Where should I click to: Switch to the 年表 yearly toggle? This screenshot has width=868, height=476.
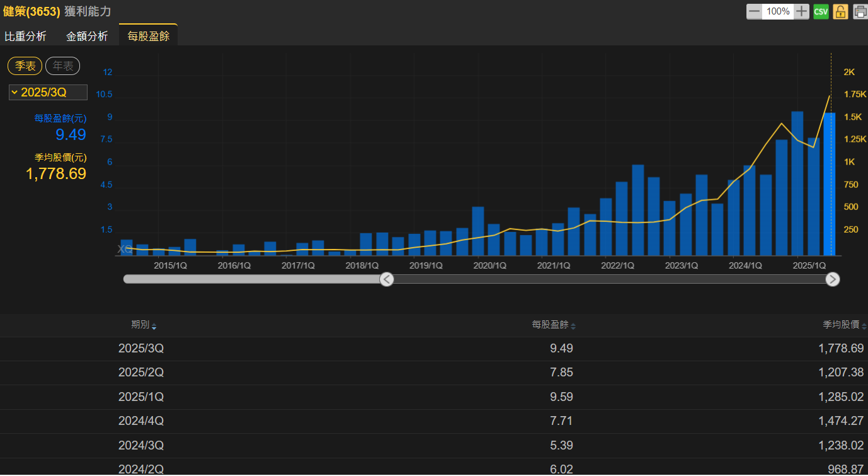pyautogui.click(x=62, y=66)
